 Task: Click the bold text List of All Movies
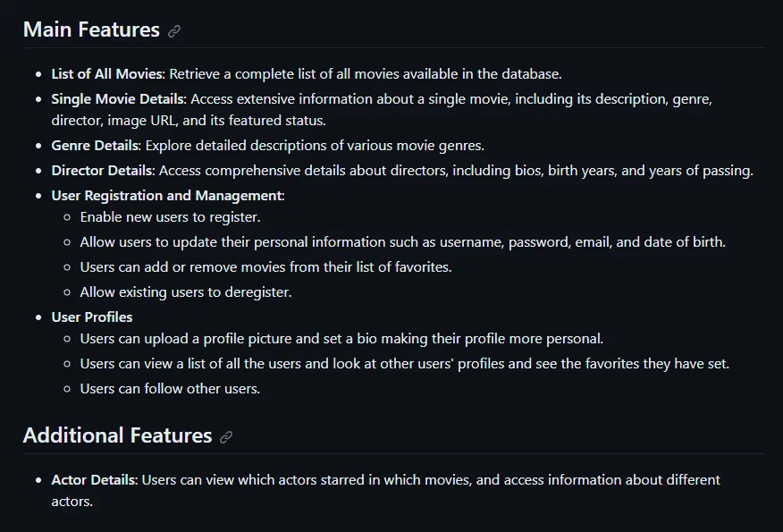pos(107,73)
